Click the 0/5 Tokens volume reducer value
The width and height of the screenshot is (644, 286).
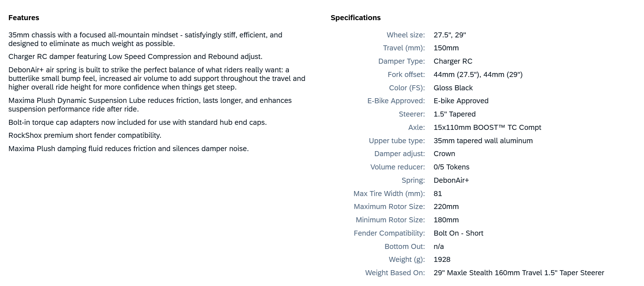click(x=451, y=167)
